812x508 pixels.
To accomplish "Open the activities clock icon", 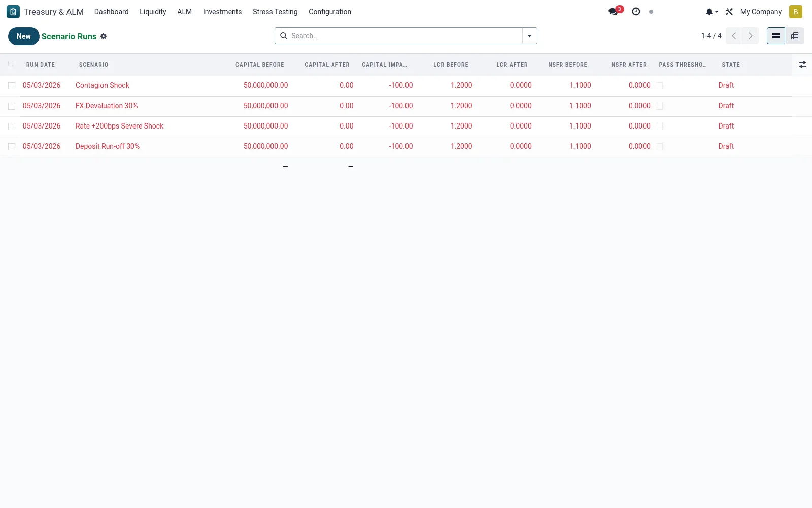I will [x=636, y=12].
